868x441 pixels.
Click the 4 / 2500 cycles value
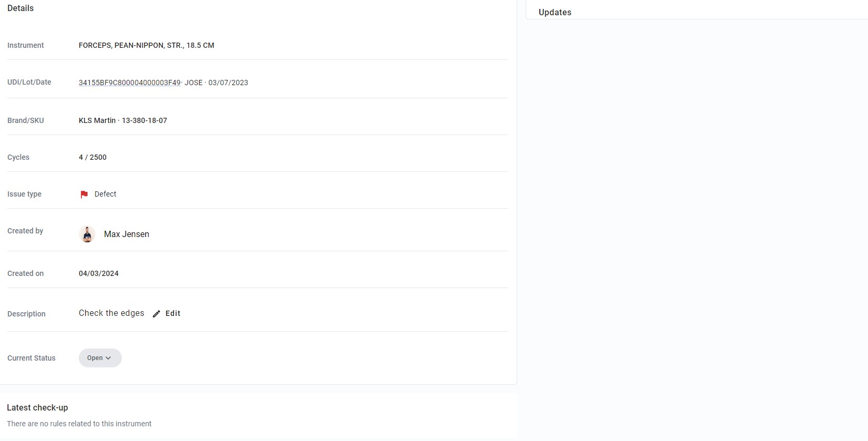tap(92, 157)
